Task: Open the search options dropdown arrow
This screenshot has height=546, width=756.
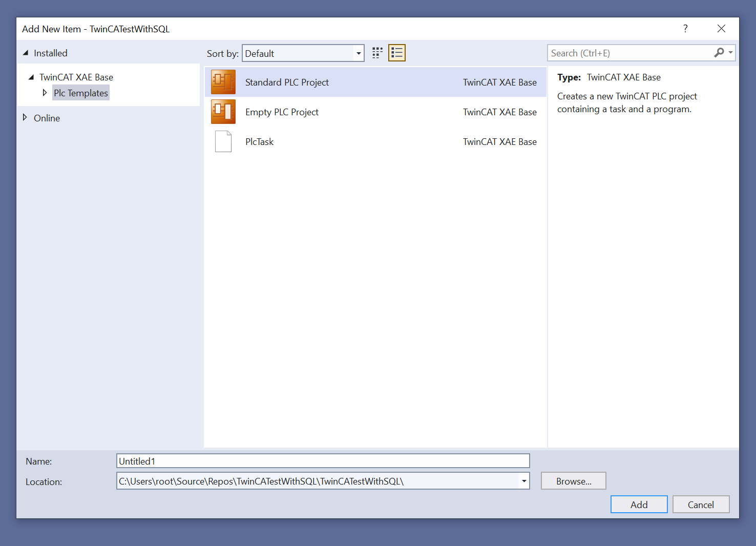Action: click(x=730, y=53)
